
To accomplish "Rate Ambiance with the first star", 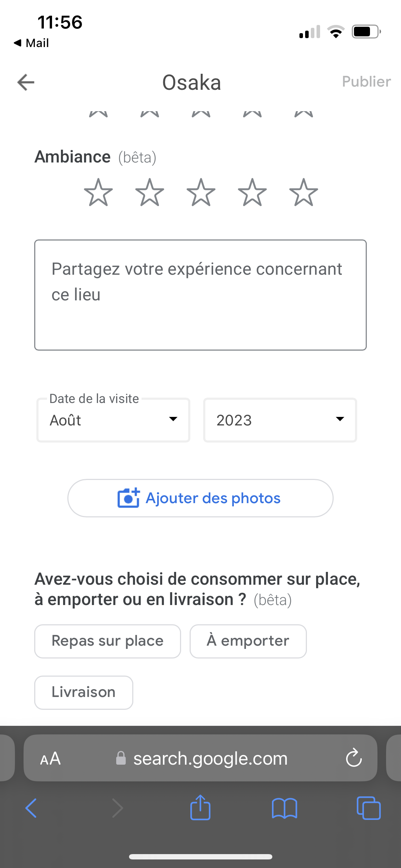I will [x=98, y=192].
